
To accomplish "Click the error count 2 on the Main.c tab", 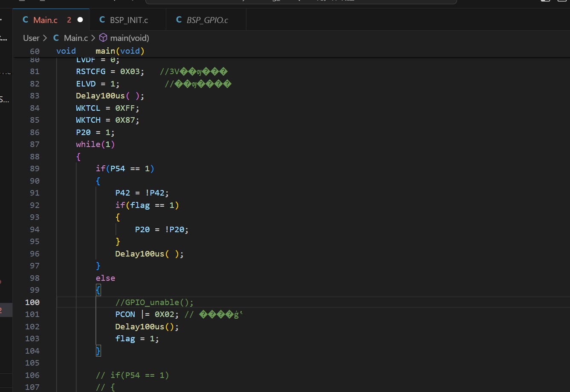I will tap(69, 20).
